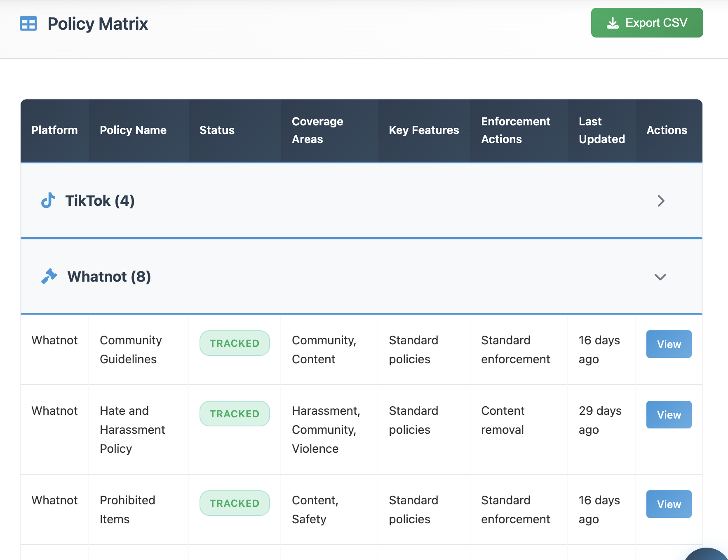Viewport: 728px width, 560px height.
Task: Click TRACKED badge for Hate and Harassment Policy
Action: tap(235, 414)
